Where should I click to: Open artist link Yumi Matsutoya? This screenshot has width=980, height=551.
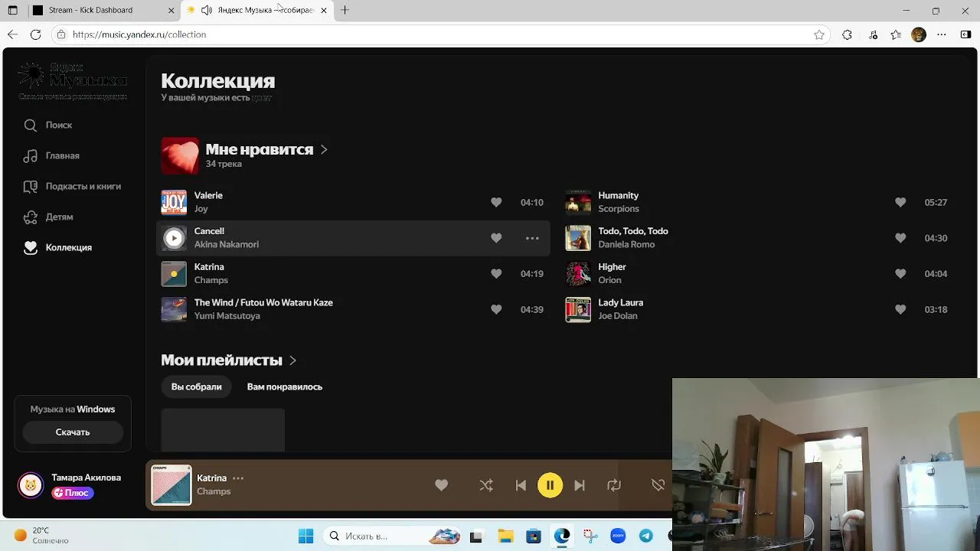(x=227, y=316)
